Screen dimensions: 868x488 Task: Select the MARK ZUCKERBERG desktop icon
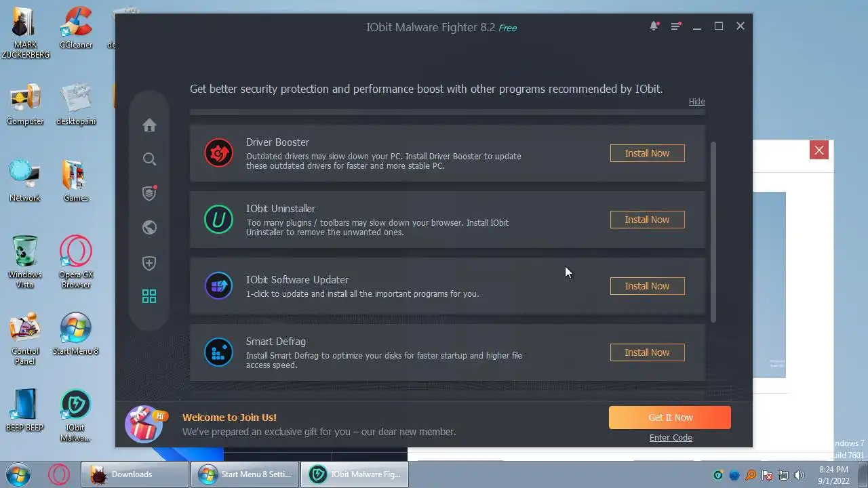point(25,32)
